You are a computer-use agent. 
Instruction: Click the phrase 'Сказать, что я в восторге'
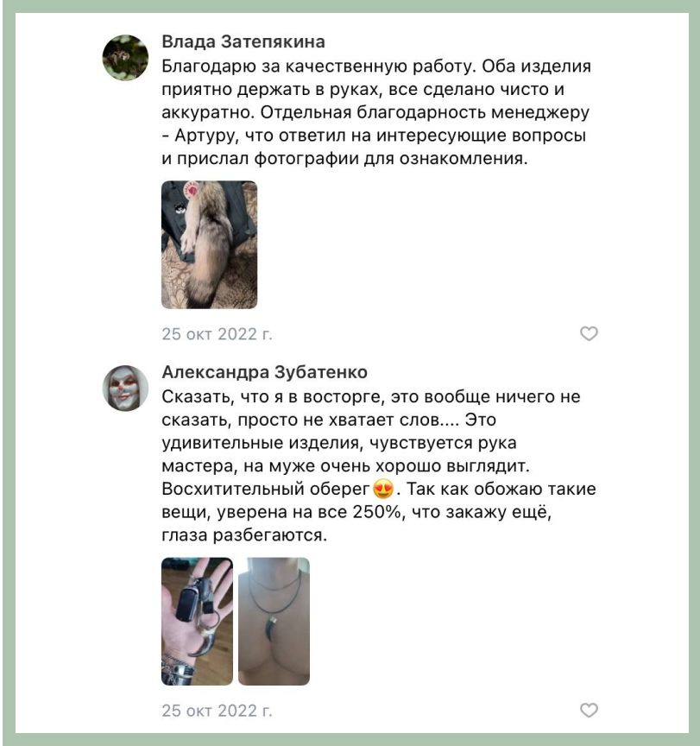273,396
